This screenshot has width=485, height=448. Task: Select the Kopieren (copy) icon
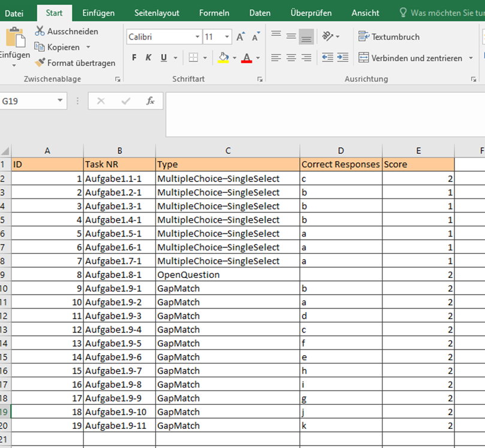[40, 47]
